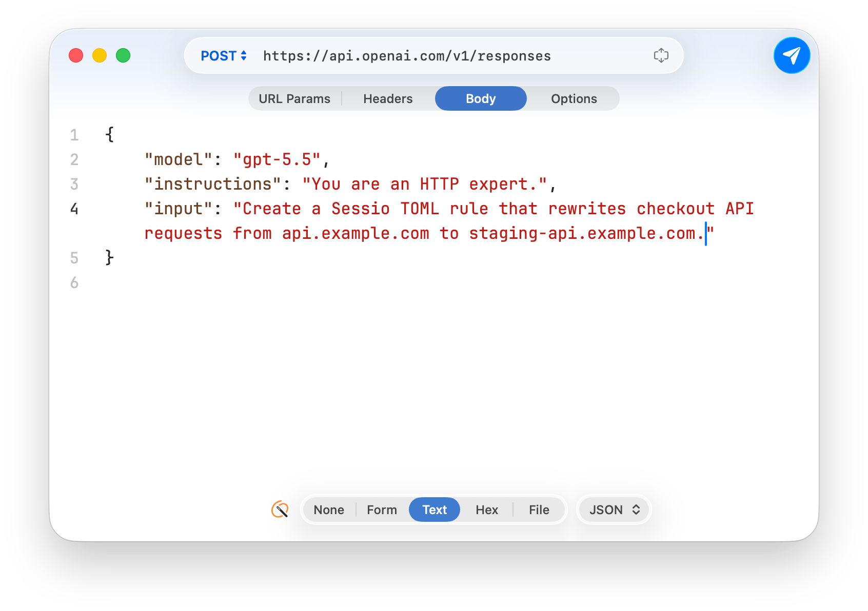Close the window with the red button

click(x=76, y=55)
